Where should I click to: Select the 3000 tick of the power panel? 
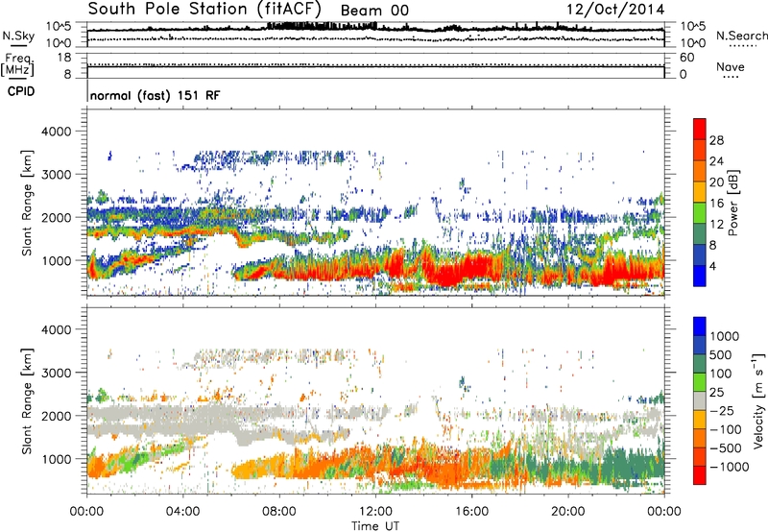57,175
